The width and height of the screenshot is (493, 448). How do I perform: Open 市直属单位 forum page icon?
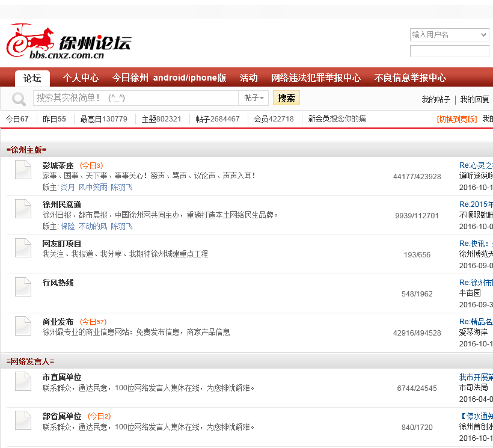click(23, 381)
